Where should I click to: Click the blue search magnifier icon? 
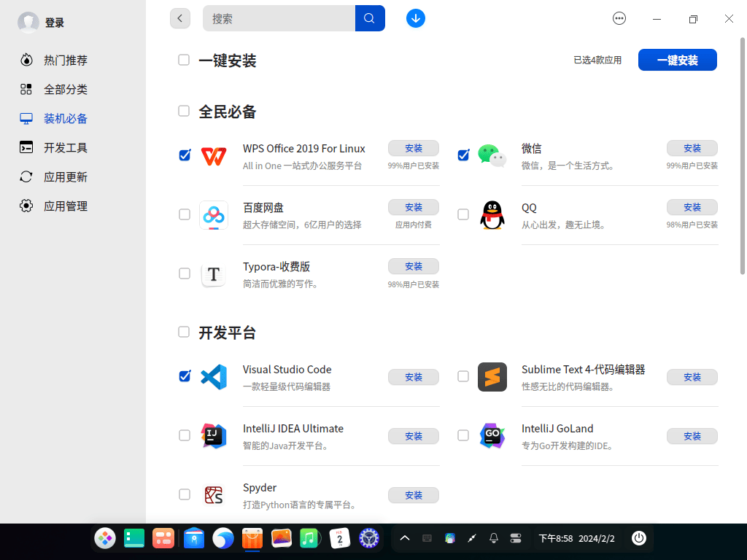[x=369, y=18]
